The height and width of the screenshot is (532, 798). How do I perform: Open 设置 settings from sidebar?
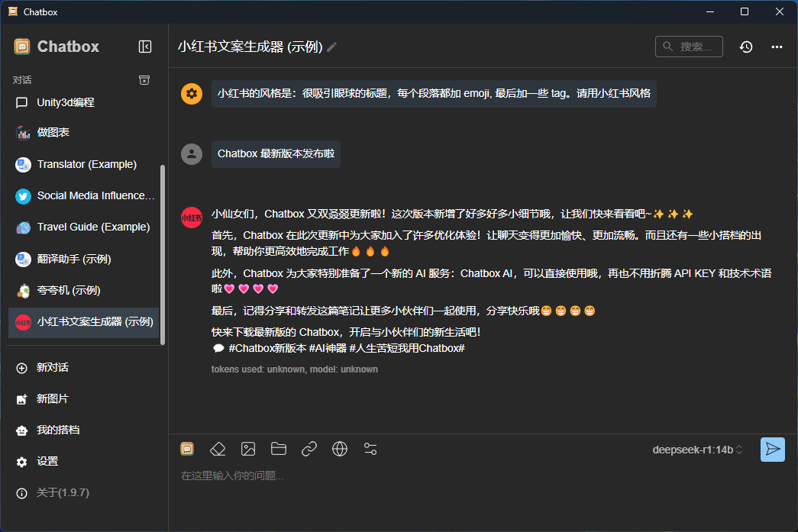tap(47, 462)
